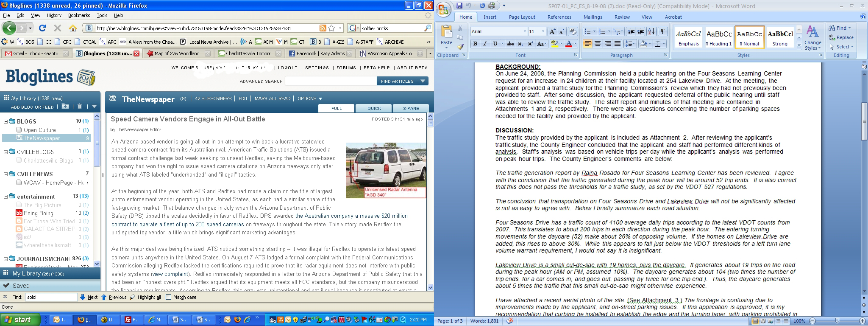Increase paragraph indent in Word
Image resolution: width=868 pixels, height=326 pixels.
point(641,31)
